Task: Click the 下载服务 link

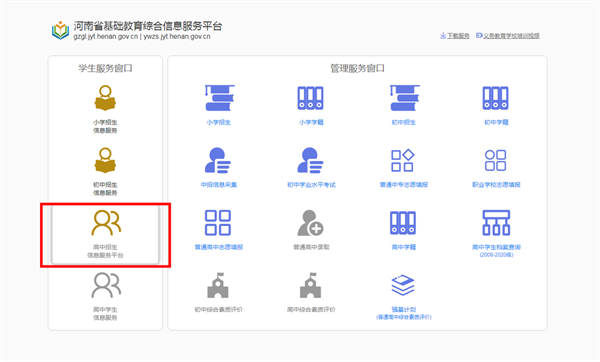Action: point(455,36)
